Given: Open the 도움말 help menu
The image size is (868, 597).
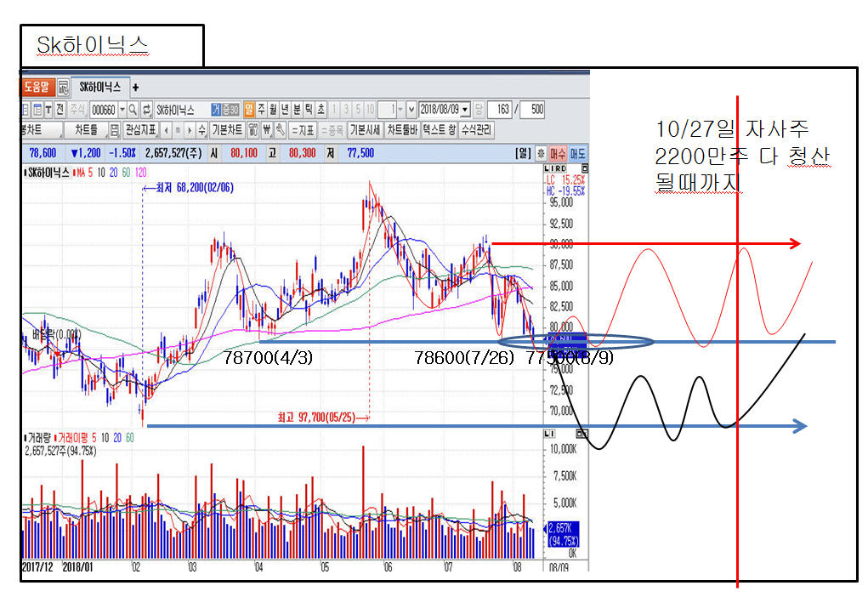Looking at the screenshot, I should pos(37,88).
